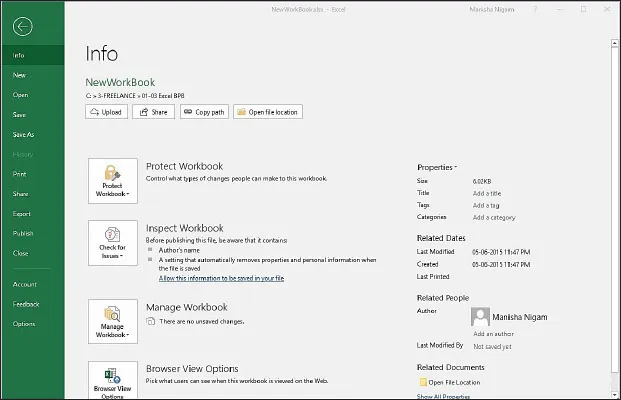Click the author avatar for Manisha Nigam
The width and height of the screenshot is (621, 400).
point(480,317)
